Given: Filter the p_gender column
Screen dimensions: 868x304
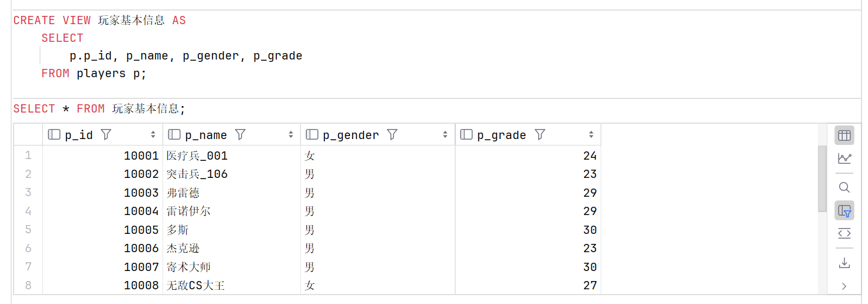Looking at the screenshot, I should [392, 135].
